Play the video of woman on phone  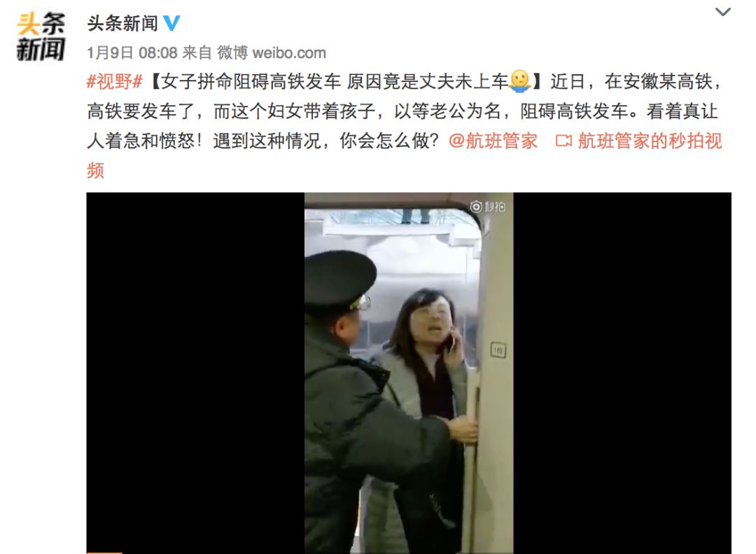pos(409,373)
